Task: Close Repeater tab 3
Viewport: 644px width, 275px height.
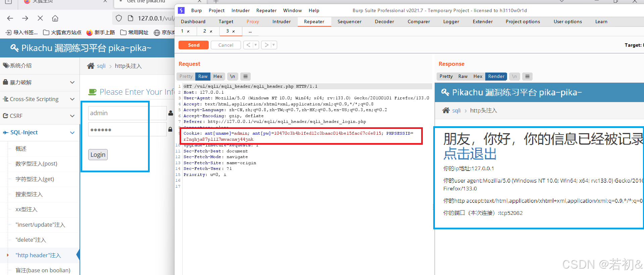Action: tap(234, 31)
